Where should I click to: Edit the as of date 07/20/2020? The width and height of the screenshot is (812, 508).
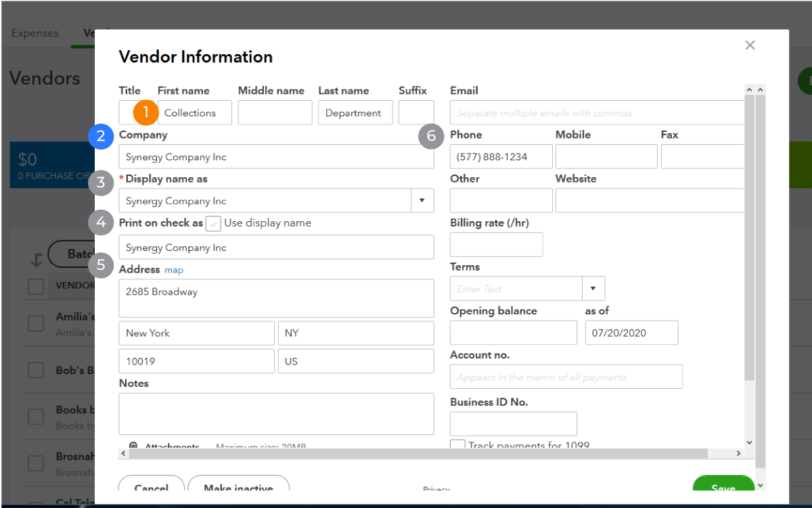pyautogui.click(x=632, y=333)
